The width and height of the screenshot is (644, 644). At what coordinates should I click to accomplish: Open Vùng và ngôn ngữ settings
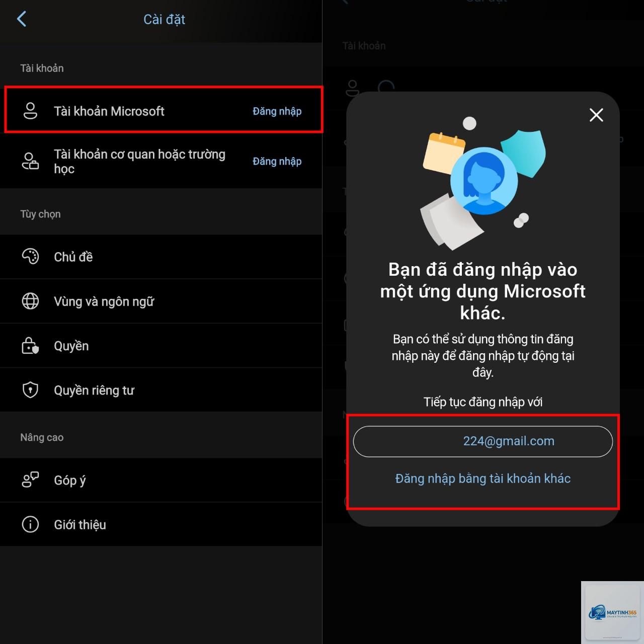(x=161, y=301)
